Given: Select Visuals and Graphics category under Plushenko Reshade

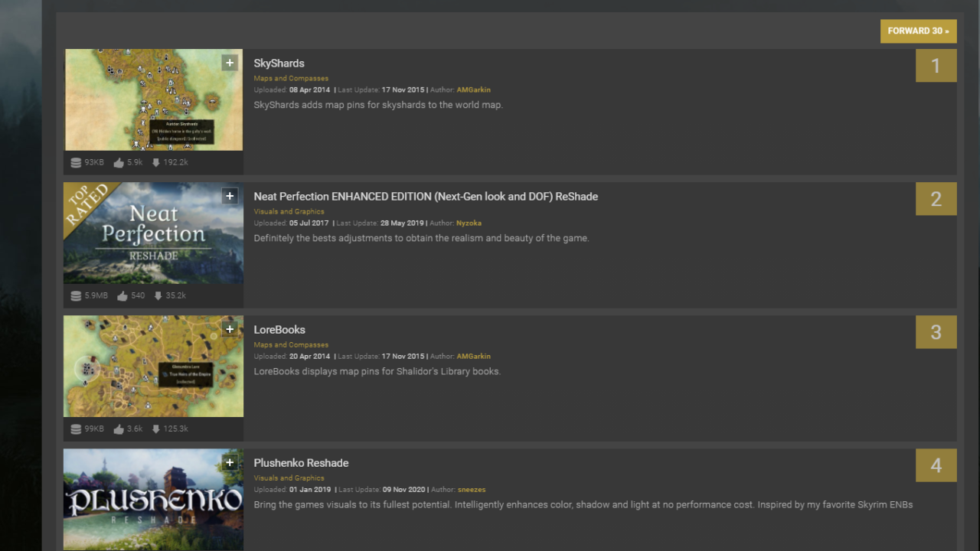Looking at the screenshot, I should tap(289, 478).
